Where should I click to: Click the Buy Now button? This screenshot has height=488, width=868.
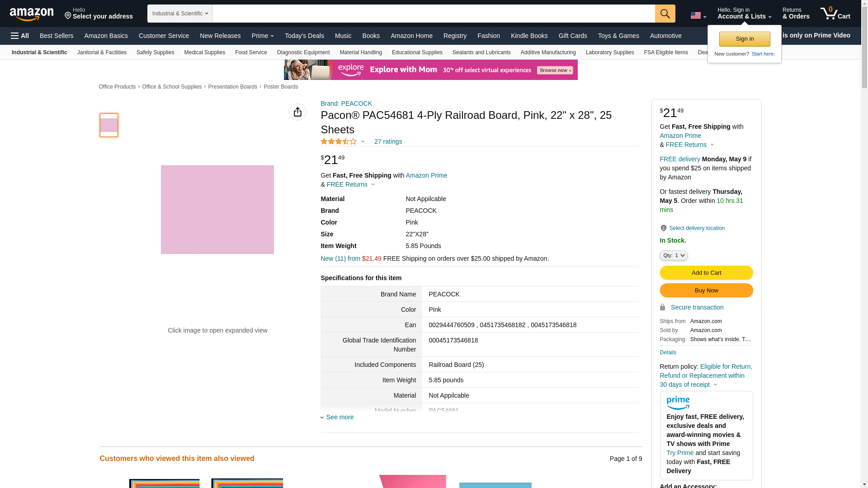pyautogui.click(x=706, y=291)
